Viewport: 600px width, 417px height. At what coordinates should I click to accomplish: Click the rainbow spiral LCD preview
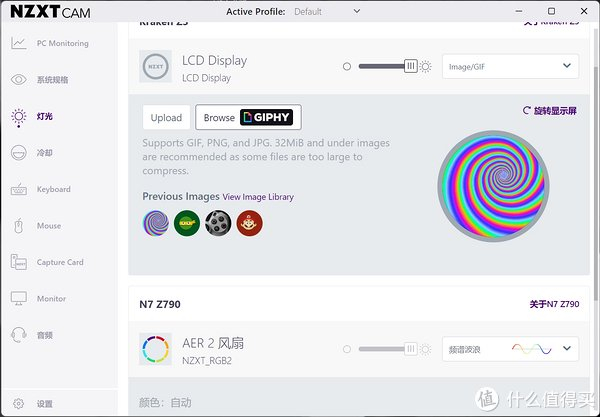[x=494, y=186]
